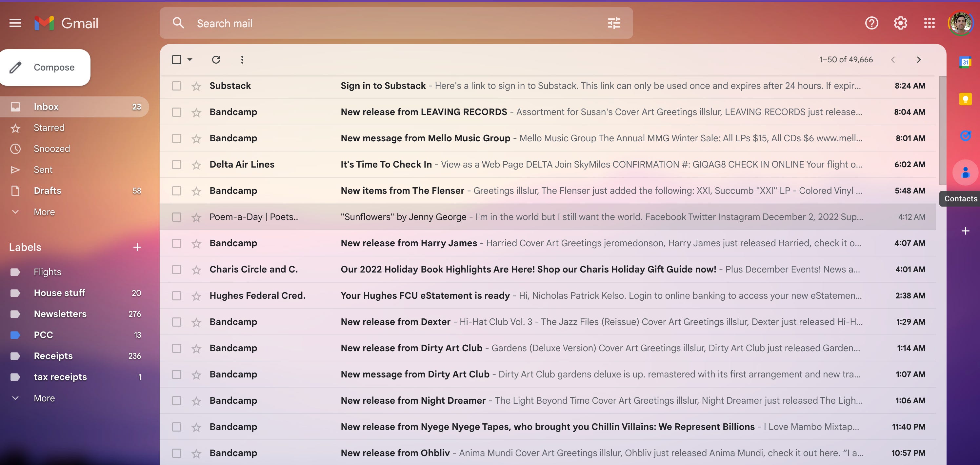Image resolution: width=980 pixels, height=465 pixels.
Task: Open Support help icon
Action: pyautogui.click(x=871, y=23)
